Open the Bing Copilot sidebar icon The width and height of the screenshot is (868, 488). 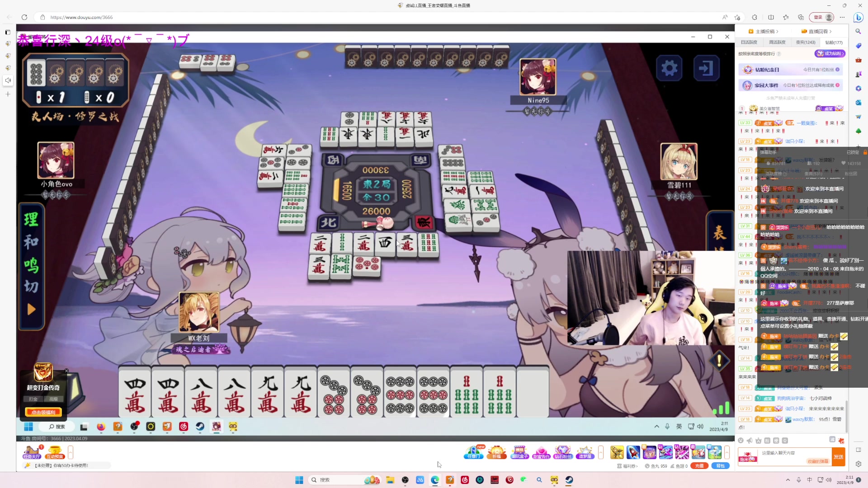pos(858,17)
